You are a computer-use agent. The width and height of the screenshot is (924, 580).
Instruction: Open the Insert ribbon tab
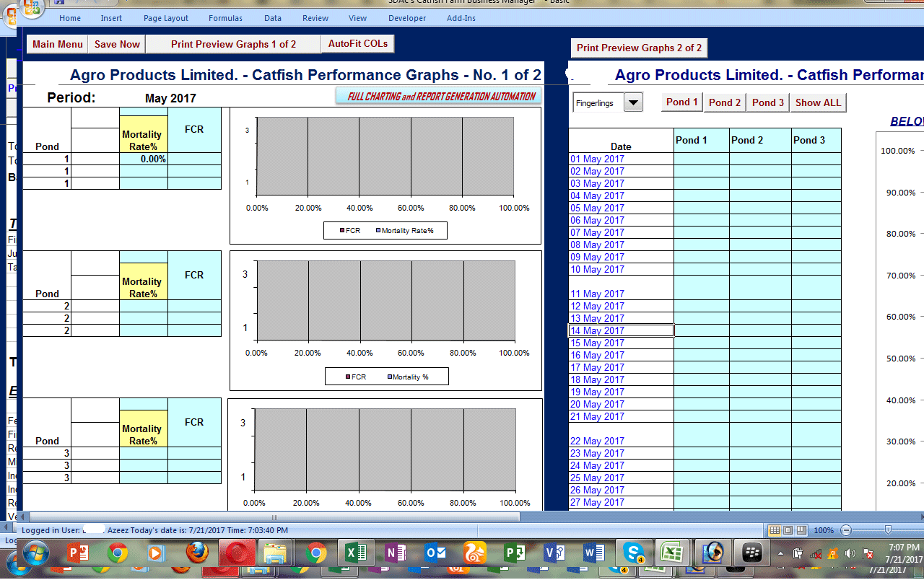[x=111, y=18]
